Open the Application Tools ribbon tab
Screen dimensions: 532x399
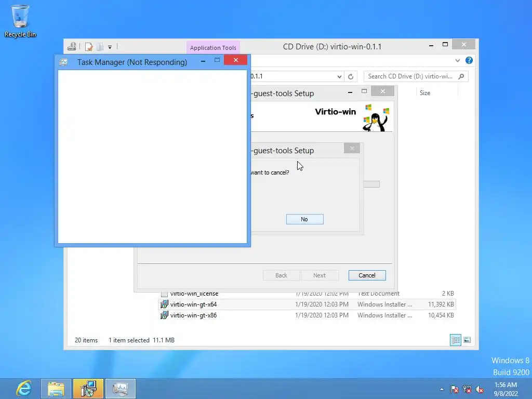(x=213, y=47)
